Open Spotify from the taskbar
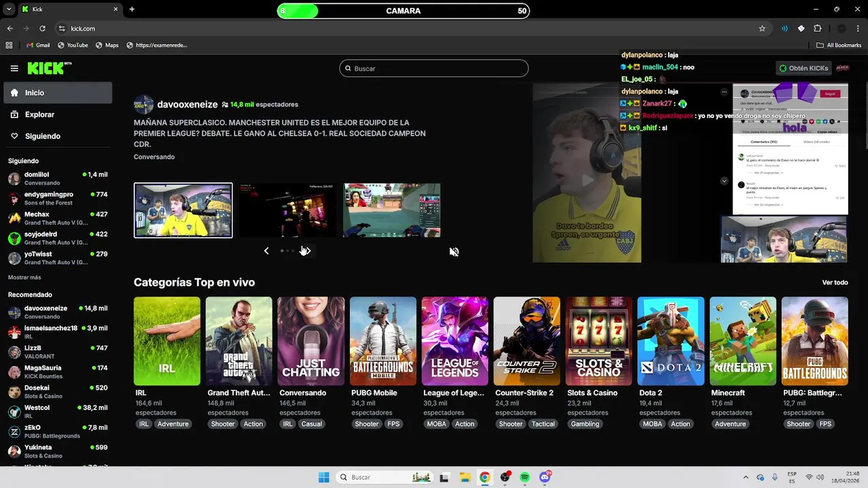 pyautogui.click(x=525, y=477)
